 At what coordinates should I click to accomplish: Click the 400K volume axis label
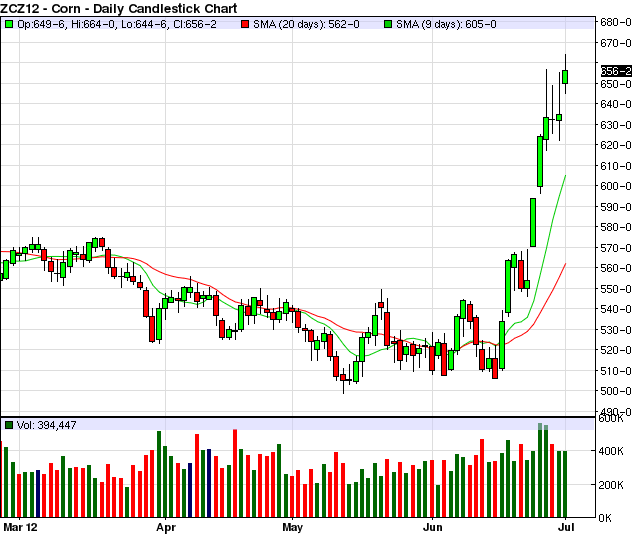611,451
